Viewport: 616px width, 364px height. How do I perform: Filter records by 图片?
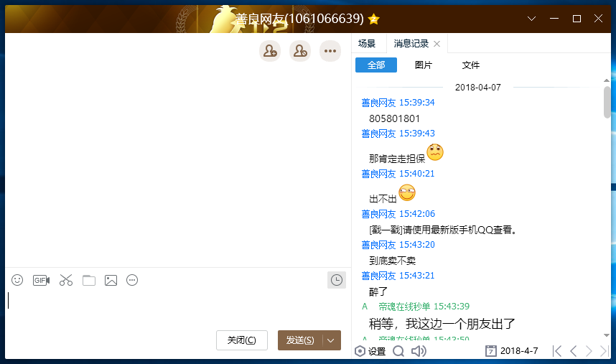[x=424, y=65]
